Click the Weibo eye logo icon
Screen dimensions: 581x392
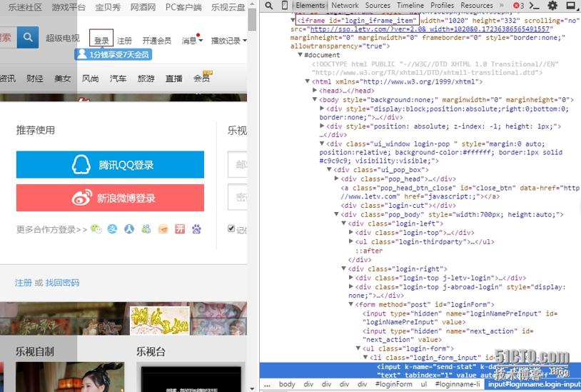tap(82, 198)
